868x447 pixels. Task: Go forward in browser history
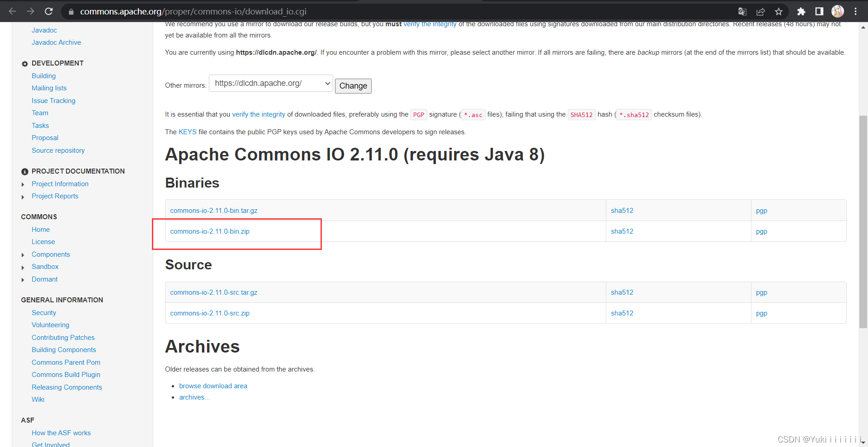30,11
